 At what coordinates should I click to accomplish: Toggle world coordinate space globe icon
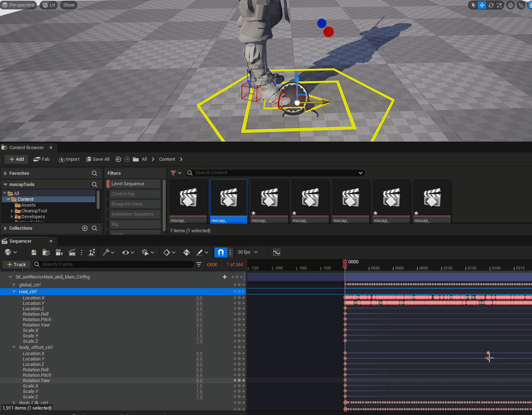coord(510,5)
